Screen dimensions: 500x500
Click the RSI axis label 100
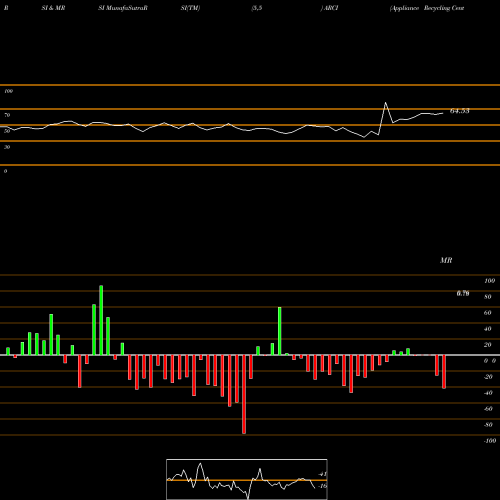point(8,91)
